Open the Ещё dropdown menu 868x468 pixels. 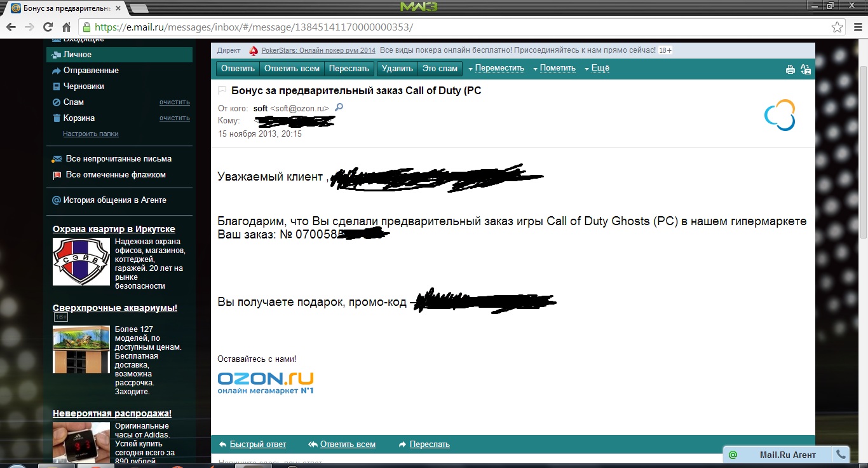tap(597, 69)
